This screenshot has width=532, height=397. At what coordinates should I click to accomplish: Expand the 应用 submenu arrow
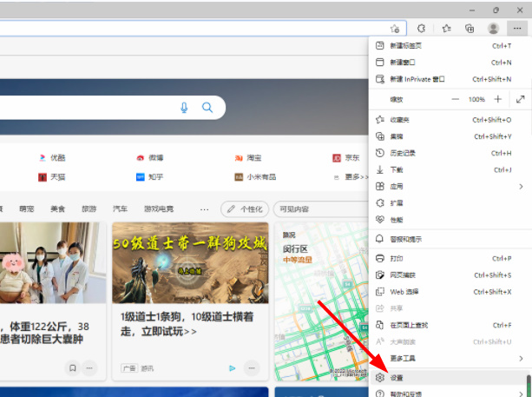point(521,186)
